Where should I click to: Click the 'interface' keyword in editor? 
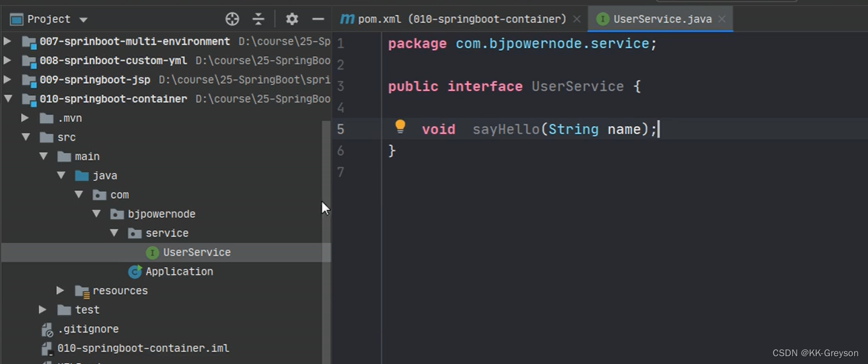485,86
